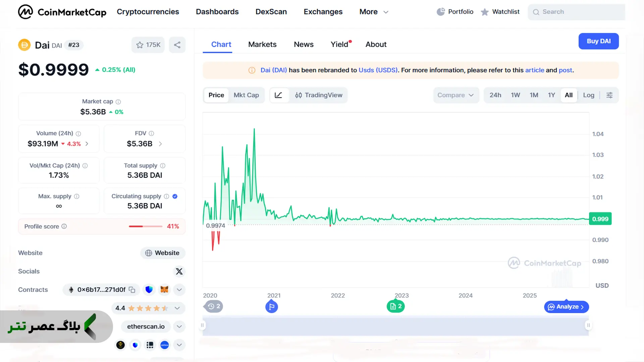Click the history marker near 2020
The height and width of the screenshot is (362, 644).
(x=214, y=306)
